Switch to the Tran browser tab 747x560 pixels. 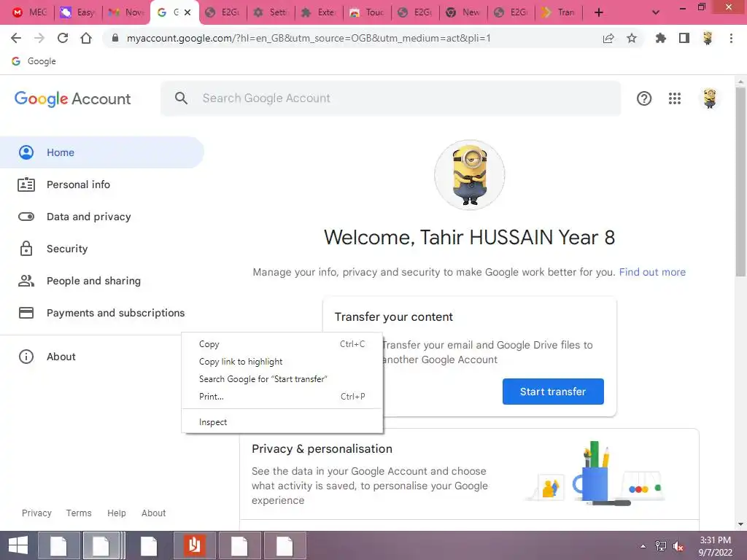(x=560, y=12)
